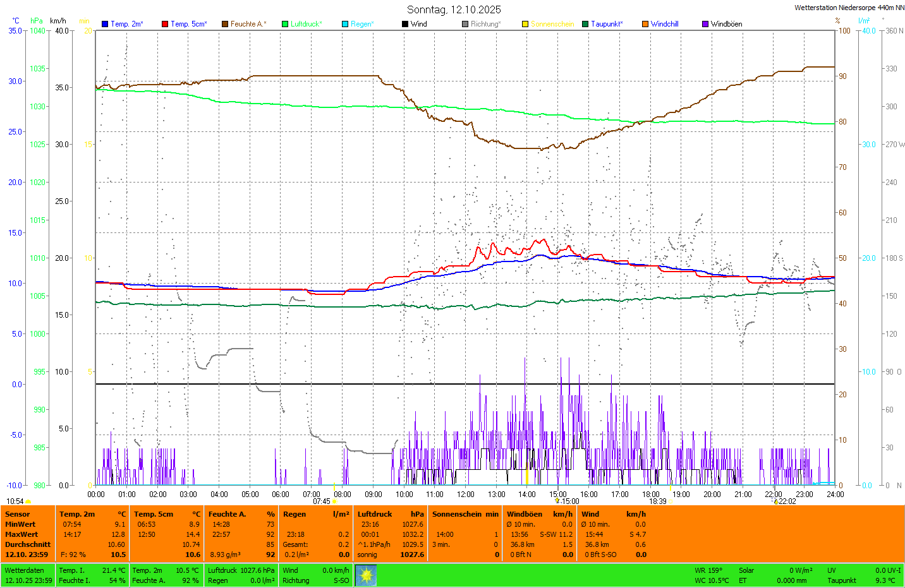Toggle the Luftdruck series legend label

[306, 24]
